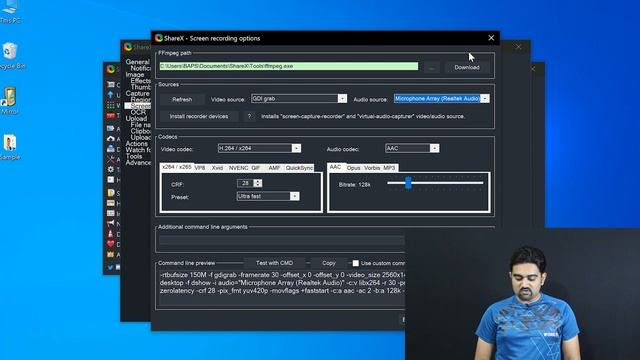Open the Preset Ultra fast dropdown
The image size is (640, 360).
pos(268,196)
